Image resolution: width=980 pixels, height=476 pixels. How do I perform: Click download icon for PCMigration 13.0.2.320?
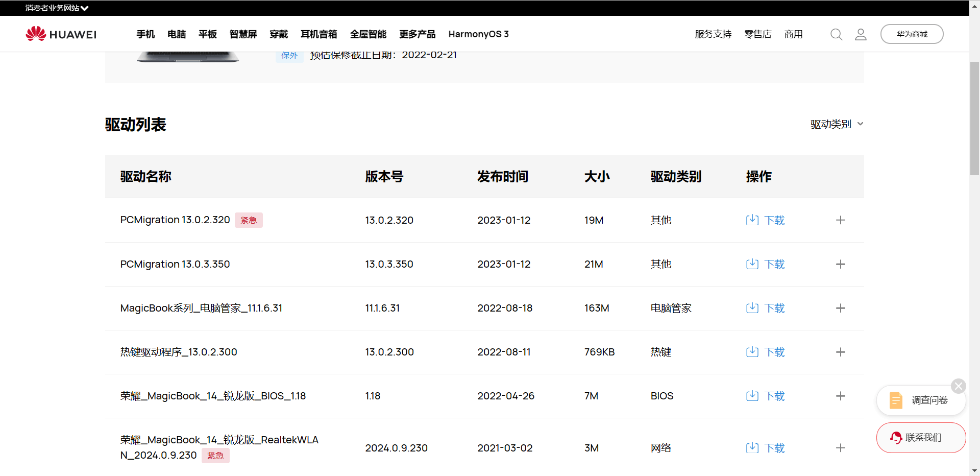coord(752,220)
